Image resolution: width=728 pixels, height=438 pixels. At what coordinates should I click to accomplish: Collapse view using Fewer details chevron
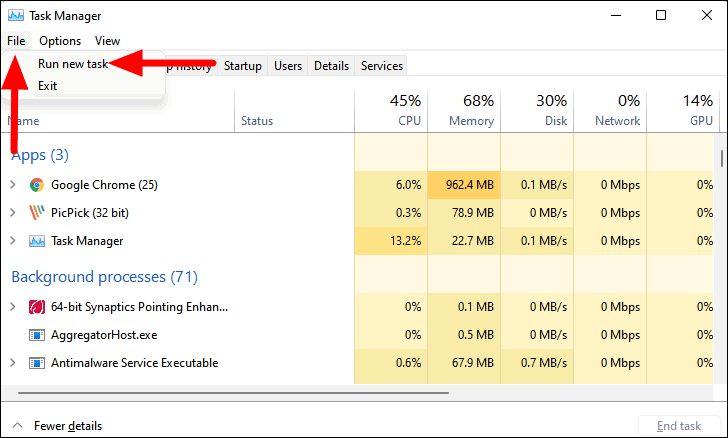[17, 425]
